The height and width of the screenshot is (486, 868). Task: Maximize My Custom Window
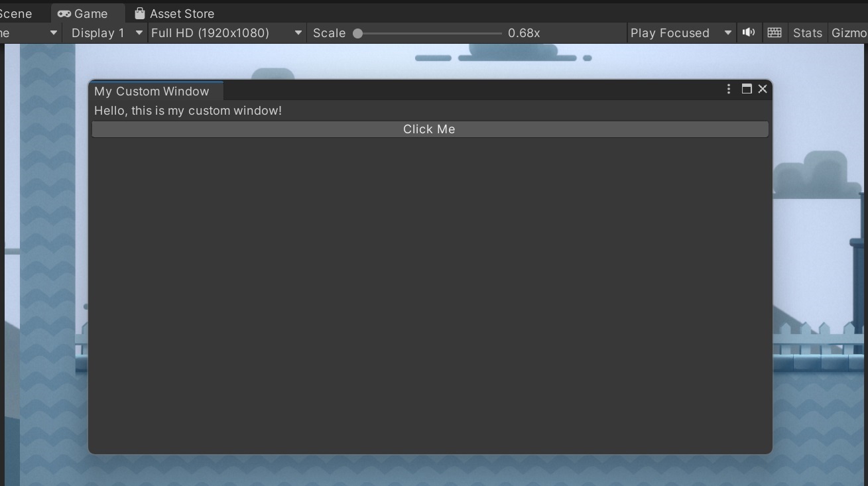(x=747, y=89)
